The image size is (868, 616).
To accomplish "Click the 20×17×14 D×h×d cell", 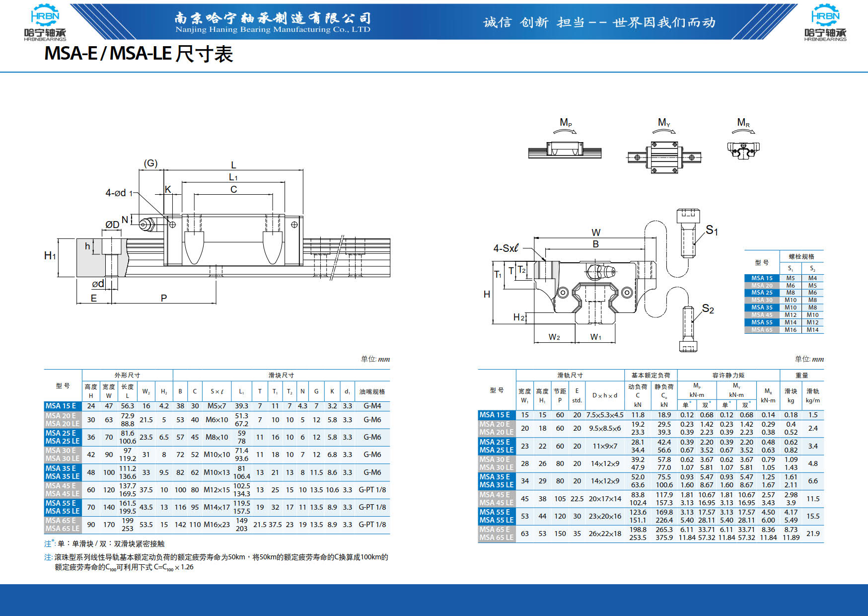I will point(605,499).
